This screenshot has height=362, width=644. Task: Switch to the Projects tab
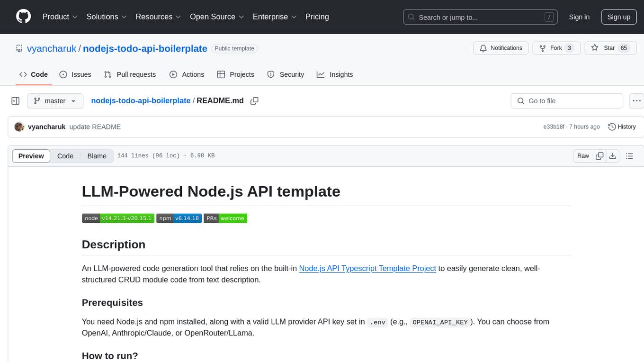[x=236, y=74]
